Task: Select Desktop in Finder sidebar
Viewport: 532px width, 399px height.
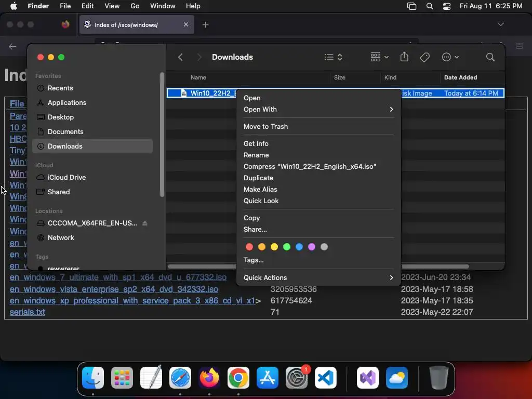Action: 92,117
